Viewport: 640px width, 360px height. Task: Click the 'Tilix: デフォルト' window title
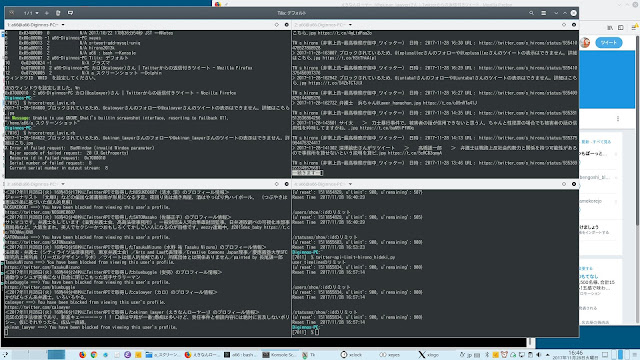click(x=291, y=13)
